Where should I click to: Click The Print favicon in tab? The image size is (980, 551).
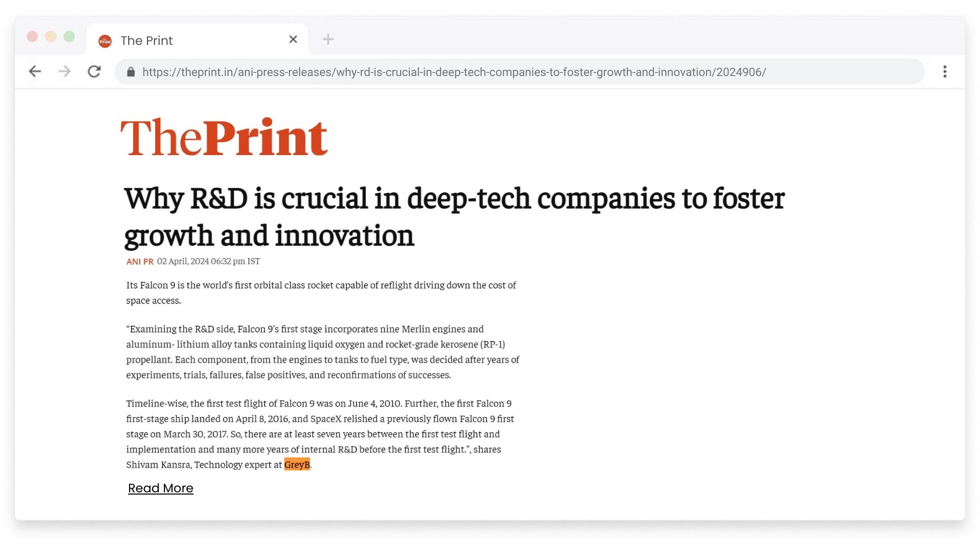click(x=105, y=41)
